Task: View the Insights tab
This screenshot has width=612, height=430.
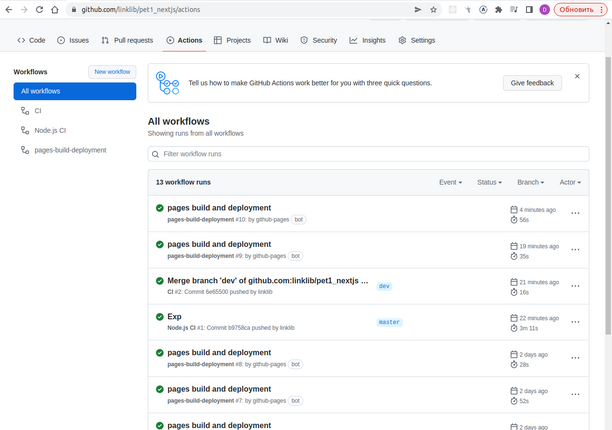Action: click(x=367, y=40)
